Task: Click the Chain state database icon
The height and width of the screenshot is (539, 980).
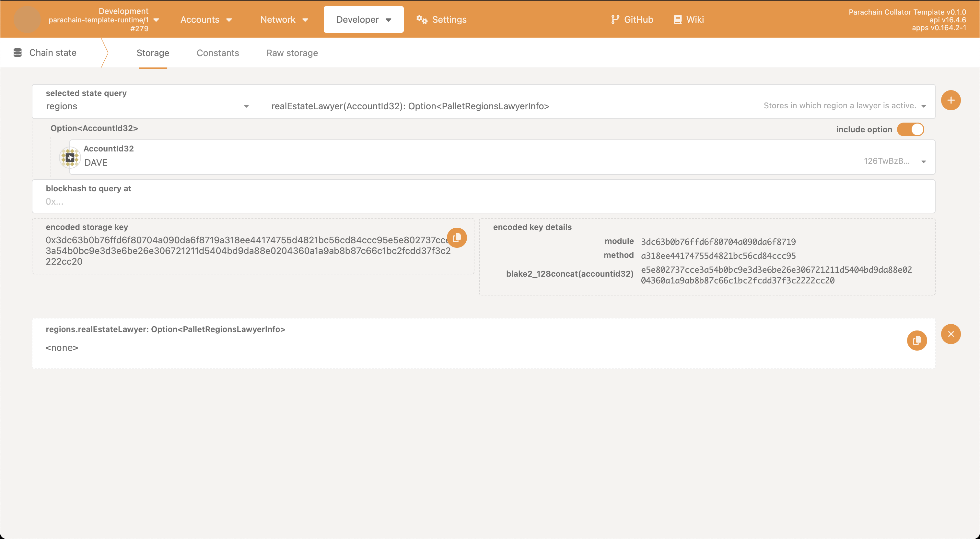Action: pos(17,53)
